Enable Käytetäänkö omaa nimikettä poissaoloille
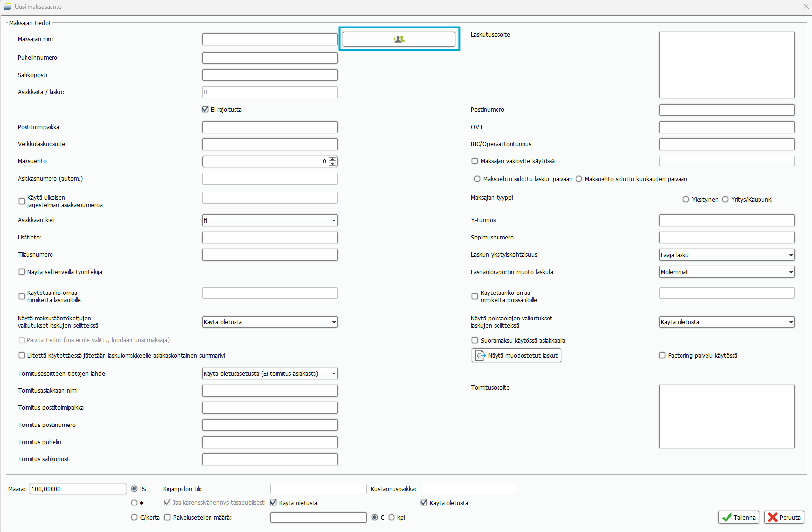 click(x=475, y=296)
